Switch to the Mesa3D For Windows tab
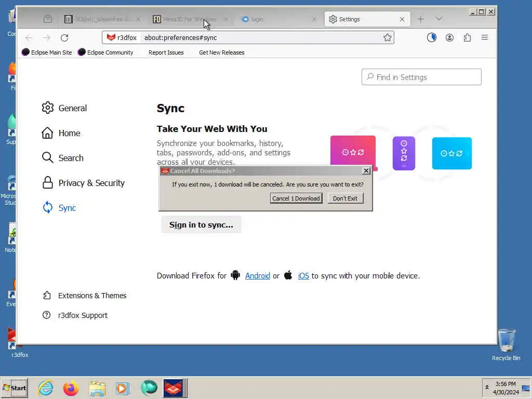The image size is (532, 399). (190, 19)
